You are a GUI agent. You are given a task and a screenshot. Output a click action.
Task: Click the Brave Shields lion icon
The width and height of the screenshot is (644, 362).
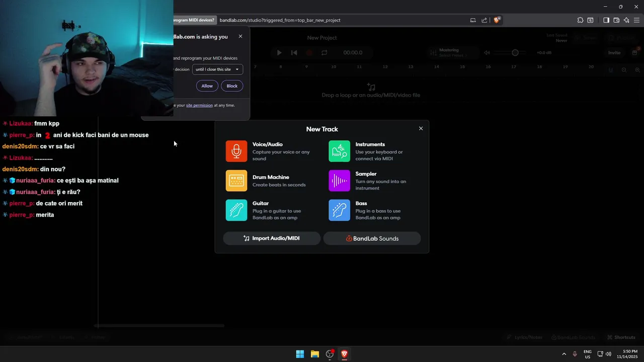click(497, 20)
